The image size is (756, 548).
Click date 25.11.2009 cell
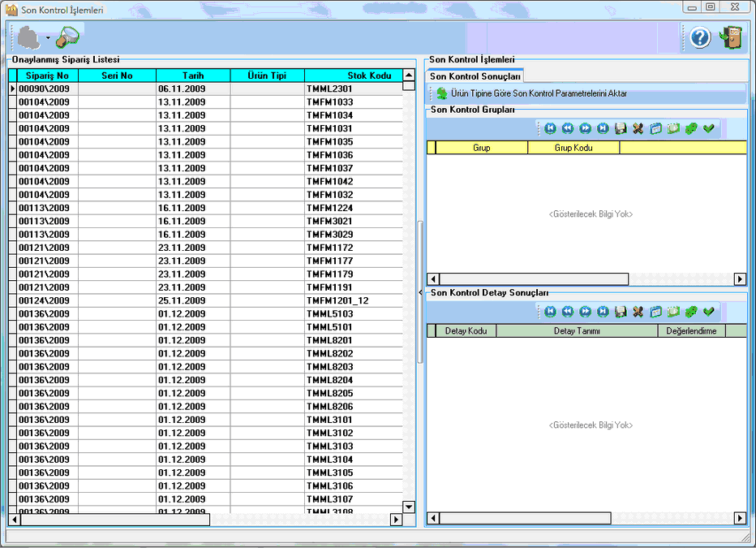pos(193,300)
